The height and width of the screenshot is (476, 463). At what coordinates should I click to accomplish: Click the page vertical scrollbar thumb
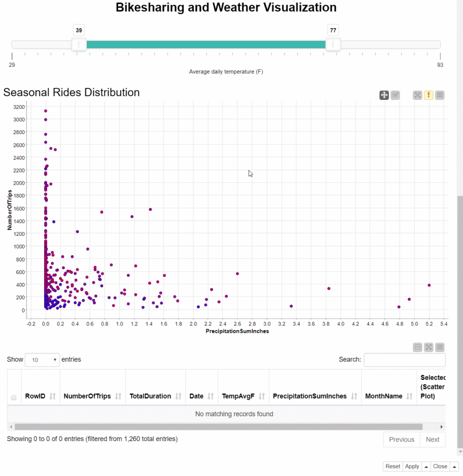460,322
